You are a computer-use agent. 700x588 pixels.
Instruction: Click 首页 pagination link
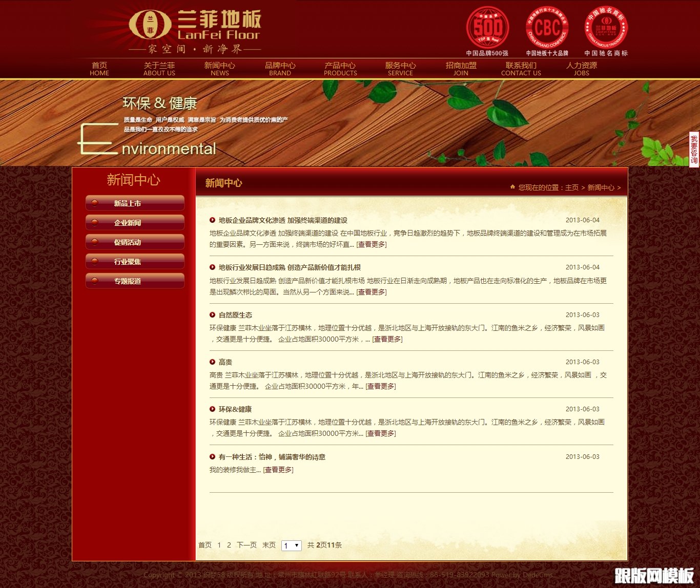(x=205, y=545)
